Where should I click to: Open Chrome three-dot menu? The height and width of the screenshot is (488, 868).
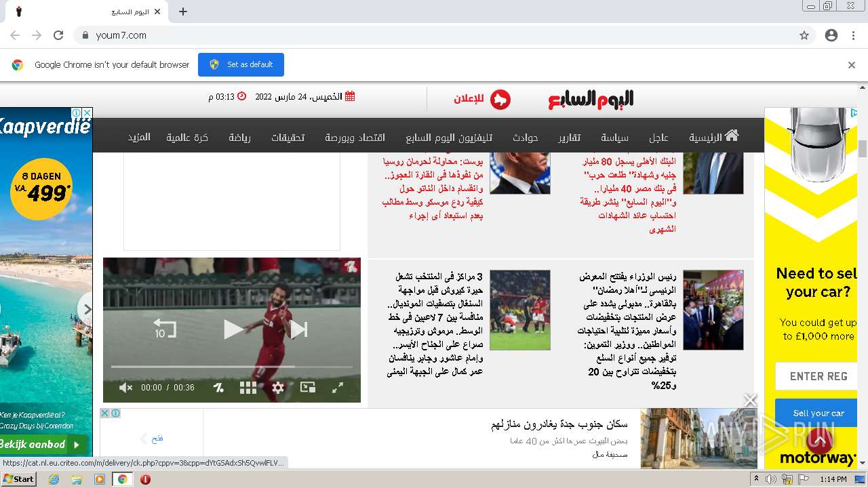853,35
